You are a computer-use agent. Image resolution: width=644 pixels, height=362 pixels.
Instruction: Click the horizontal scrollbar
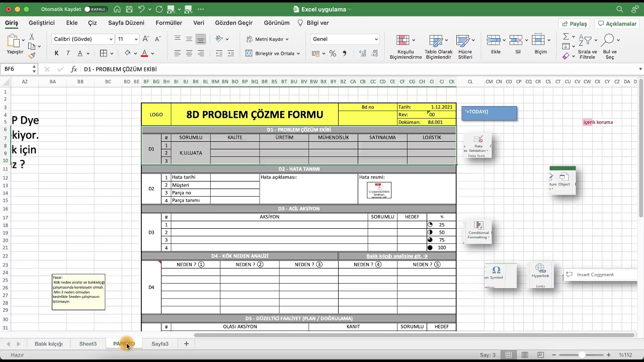(414, 335)
